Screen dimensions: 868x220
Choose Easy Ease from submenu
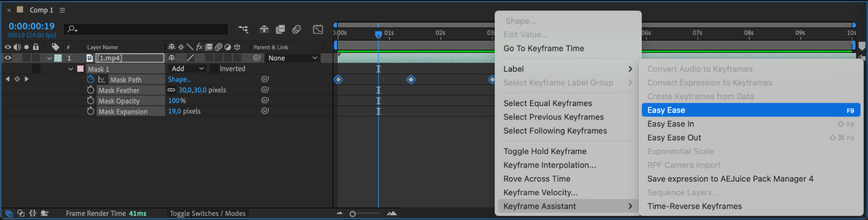click(x=751, y=110)
